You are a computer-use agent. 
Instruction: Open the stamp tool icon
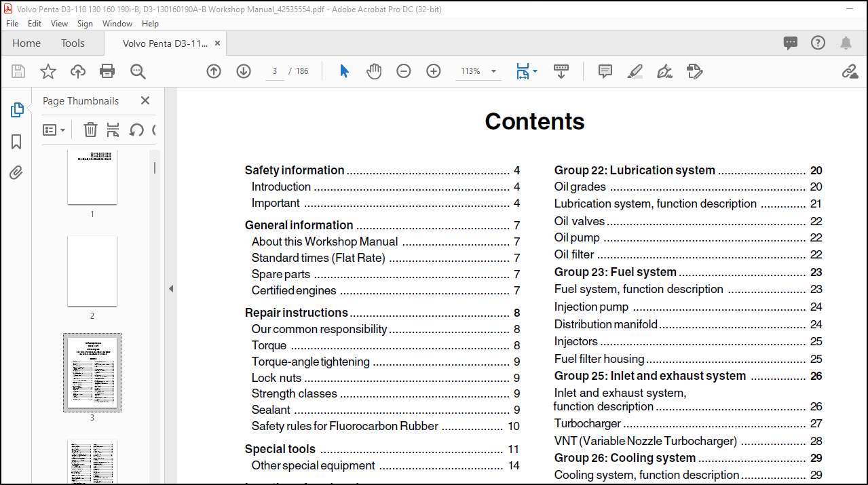pyautogui.click(x=694, y=71)
